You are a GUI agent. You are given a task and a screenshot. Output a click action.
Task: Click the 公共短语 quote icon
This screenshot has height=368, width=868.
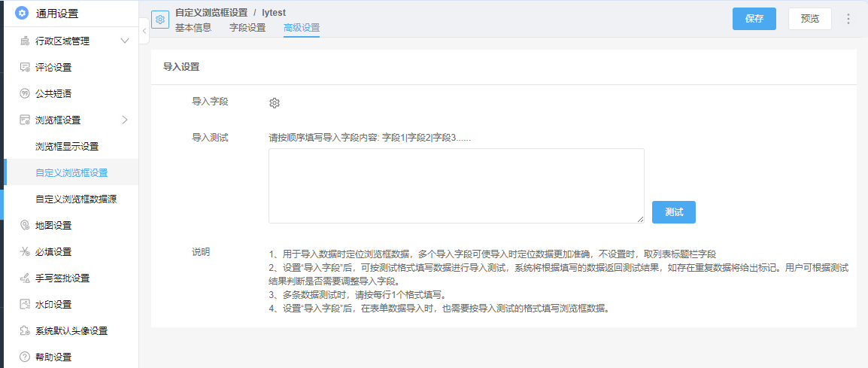pyautogui.click(x=24, y=93)
